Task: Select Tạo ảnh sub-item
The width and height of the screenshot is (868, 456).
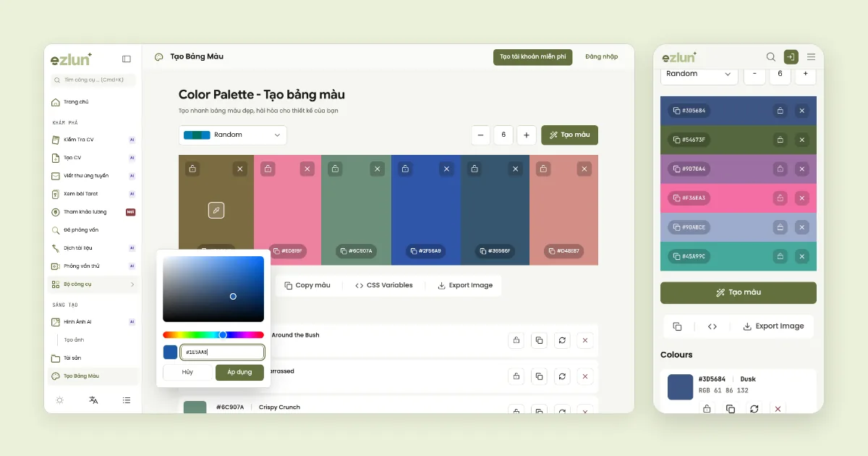Action: pyautogui.click(x=74, y=339)
